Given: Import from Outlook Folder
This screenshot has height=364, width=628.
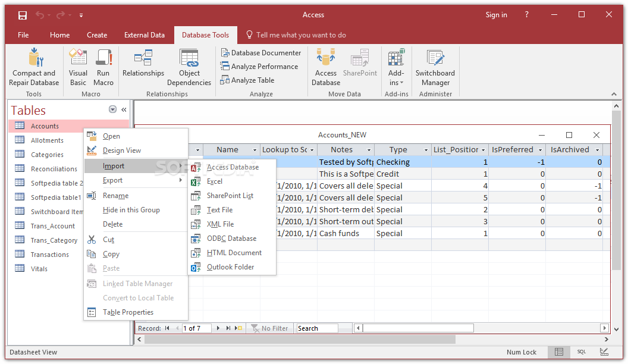Looking at the screenshot, I should pos(232,267).
